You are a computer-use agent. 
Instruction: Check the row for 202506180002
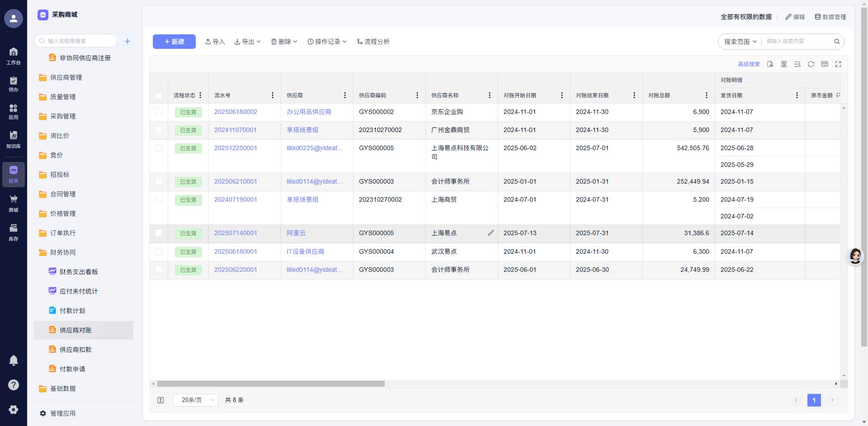(x=159, y=112)
